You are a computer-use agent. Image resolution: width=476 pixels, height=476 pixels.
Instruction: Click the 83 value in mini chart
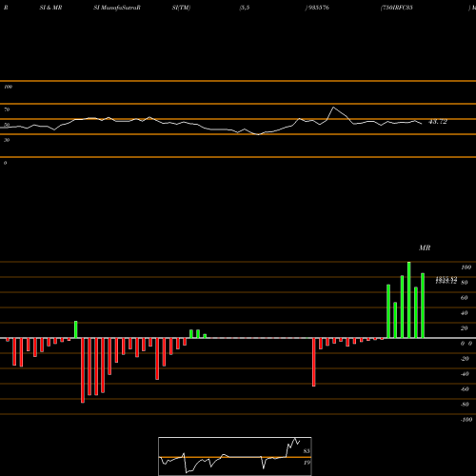(307, 451)
